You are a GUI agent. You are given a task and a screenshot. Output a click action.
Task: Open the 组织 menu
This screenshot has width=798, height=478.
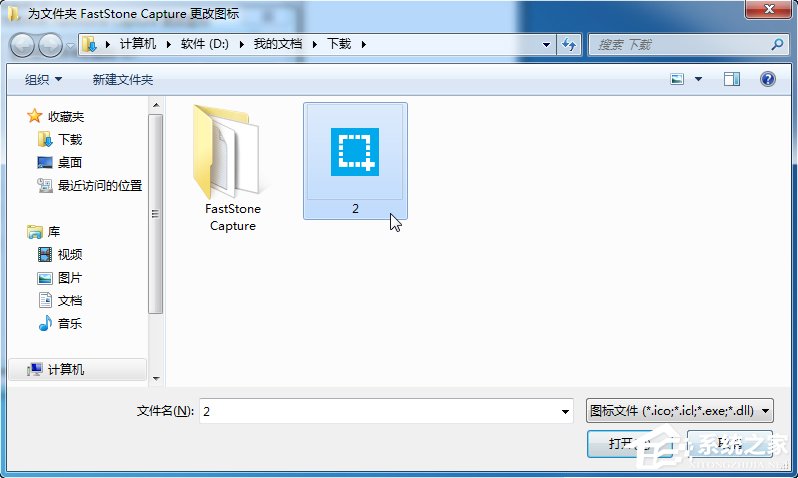43,79
